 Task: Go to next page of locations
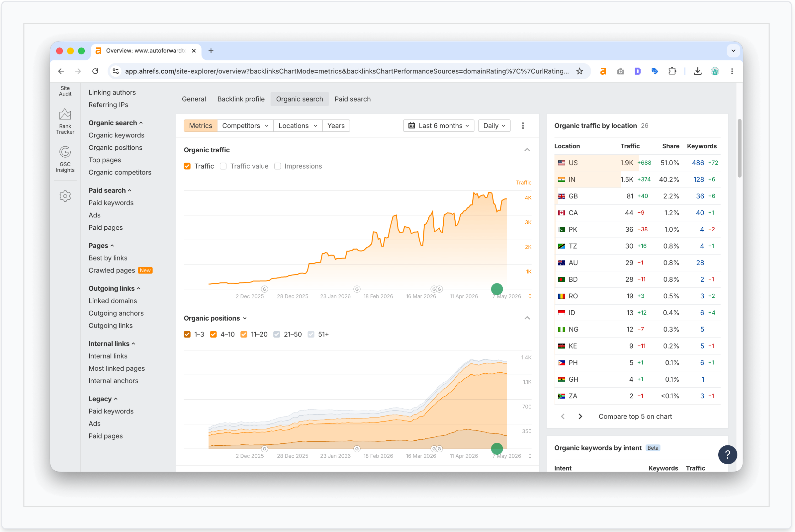point(580,416)
